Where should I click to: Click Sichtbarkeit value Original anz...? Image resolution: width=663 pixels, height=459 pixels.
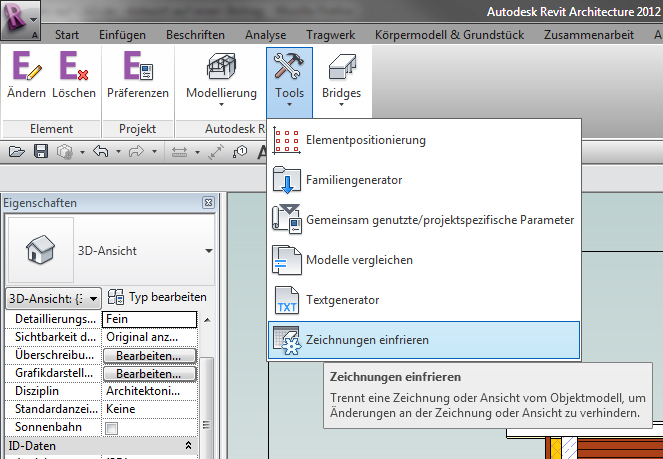click(149, 337)
